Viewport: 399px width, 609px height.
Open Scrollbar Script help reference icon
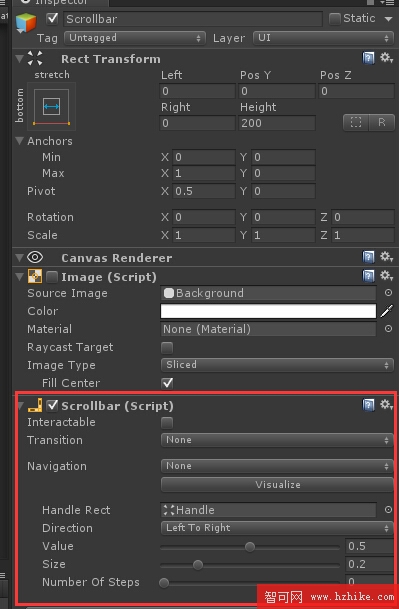click(x=368, y=405)
